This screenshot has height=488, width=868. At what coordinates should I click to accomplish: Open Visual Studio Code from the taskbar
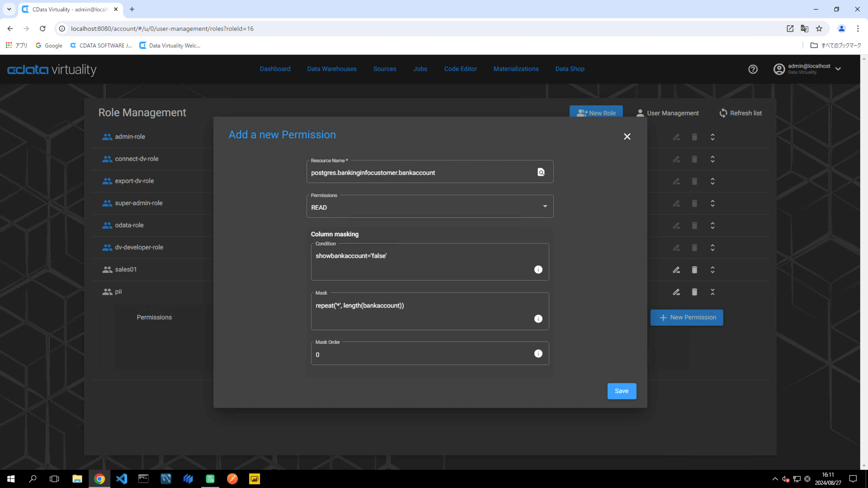[122, 479]
